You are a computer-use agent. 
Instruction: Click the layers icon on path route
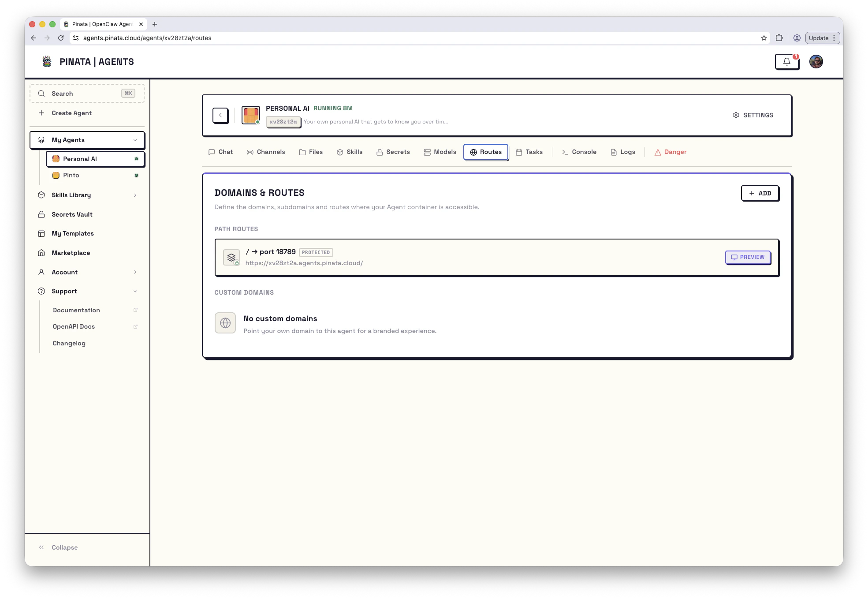point(231,257)
